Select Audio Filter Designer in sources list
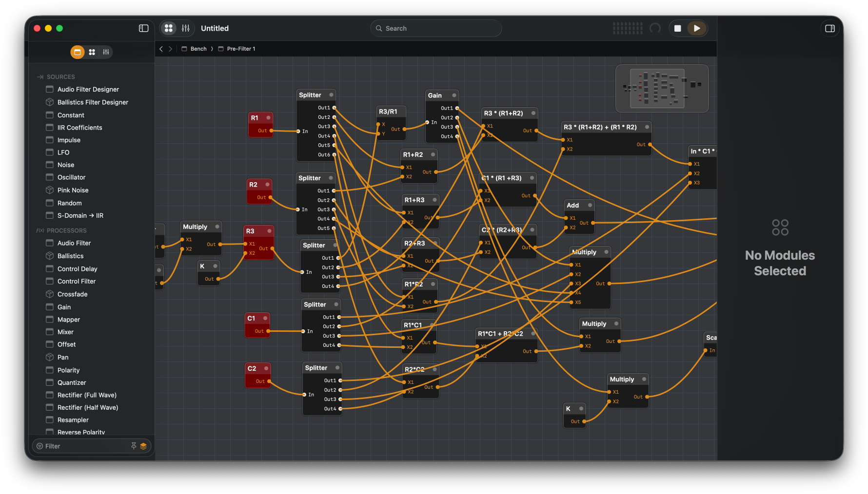 [88, 89]
